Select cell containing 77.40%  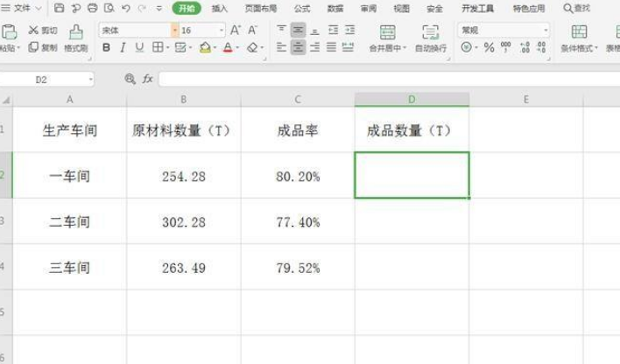298,221
